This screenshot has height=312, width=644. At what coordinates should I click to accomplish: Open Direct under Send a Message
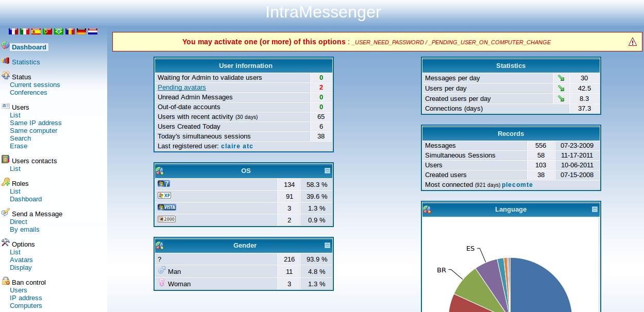[19, 222]
